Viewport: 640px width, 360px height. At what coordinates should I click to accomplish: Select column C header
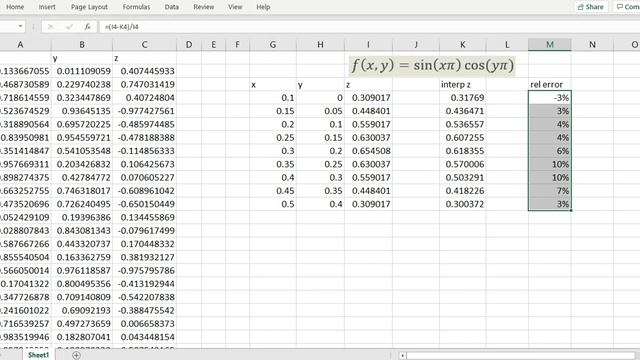144,45
